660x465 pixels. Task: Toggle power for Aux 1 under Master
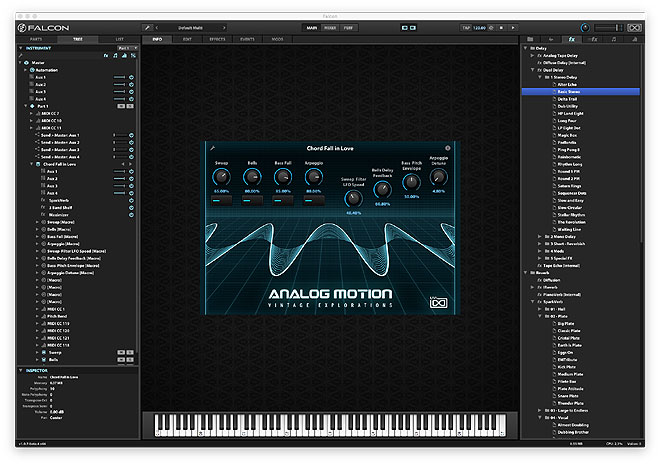[x=131, y=77]
